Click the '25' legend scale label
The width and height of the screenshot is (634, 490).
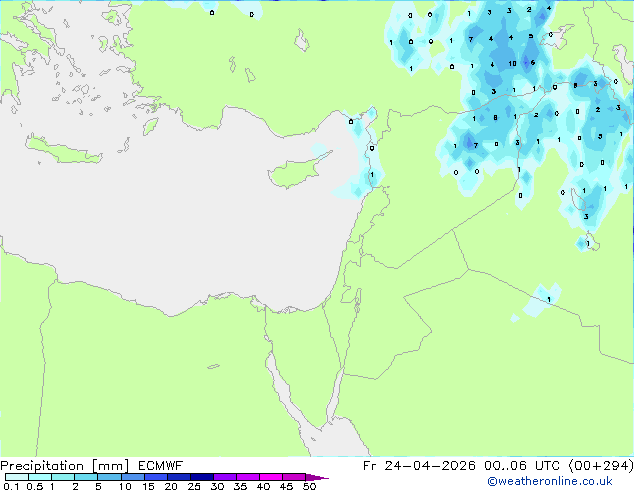[x=194, y=486]
